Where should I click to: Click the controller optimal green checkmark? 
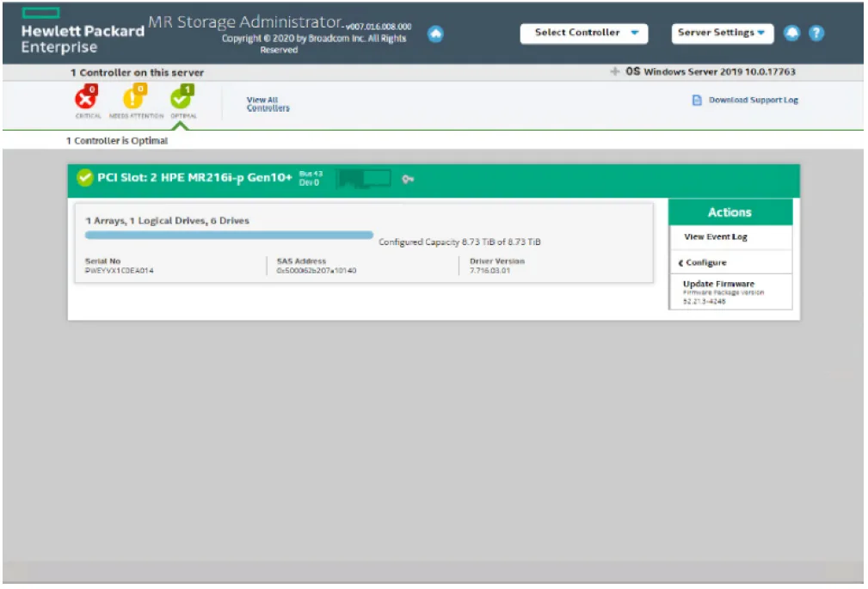pos(84,178)
